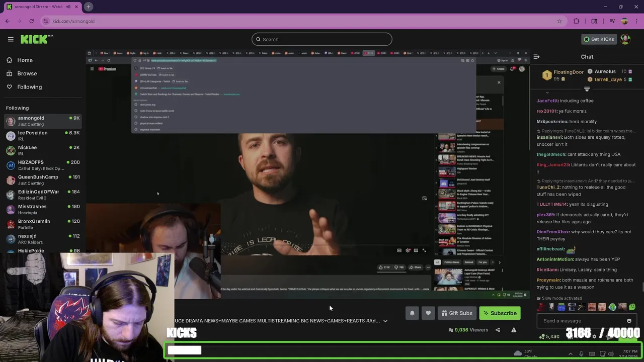Viewport: 644px width, 362px height.
Task: Open EdiizinGodOFWar channel from sidebar
Action: coord(43,195)
